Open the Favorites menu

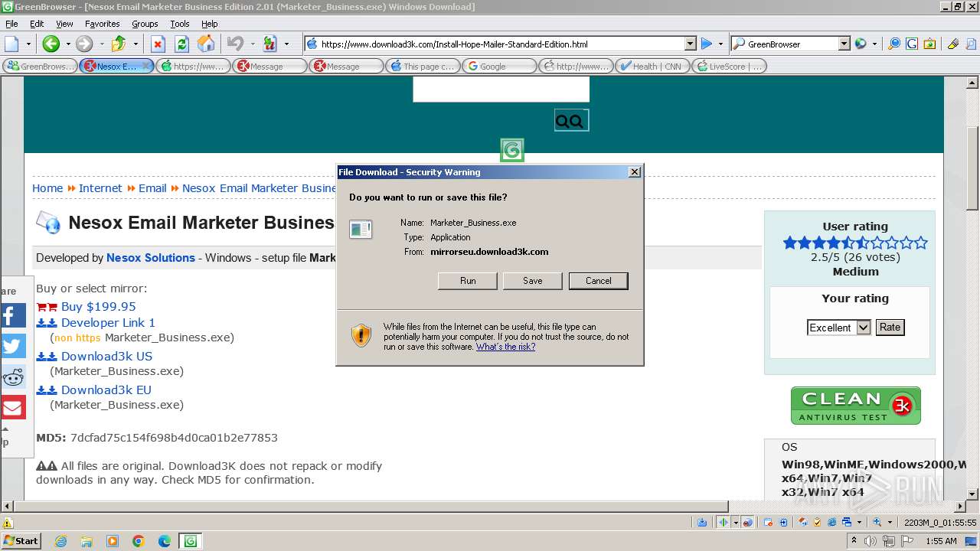point(102,24)
